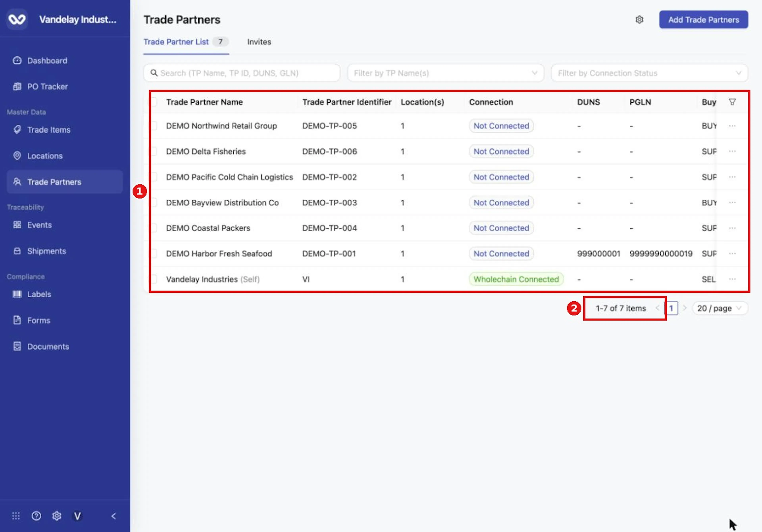Toggle the select-all checkbox in table header
The width and height of the screenshot is (762, 532).
(x=153, y=102)
